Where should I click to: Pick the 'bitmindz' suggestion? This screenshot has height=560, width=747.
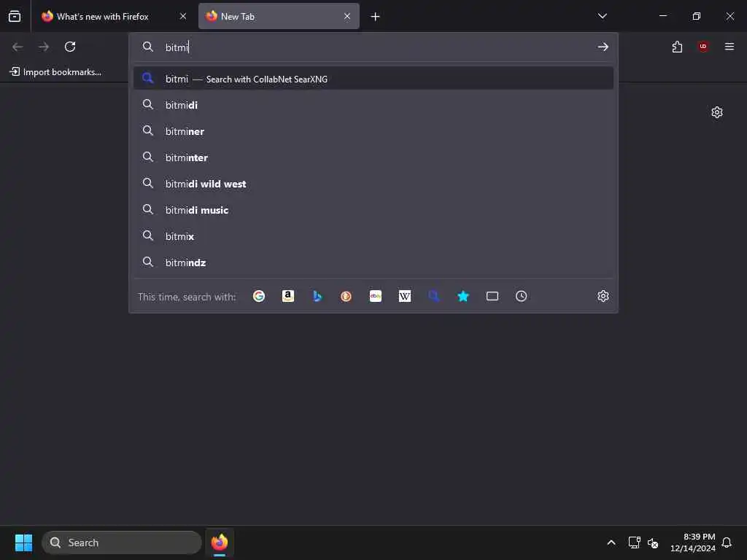(x=373, y=262)
